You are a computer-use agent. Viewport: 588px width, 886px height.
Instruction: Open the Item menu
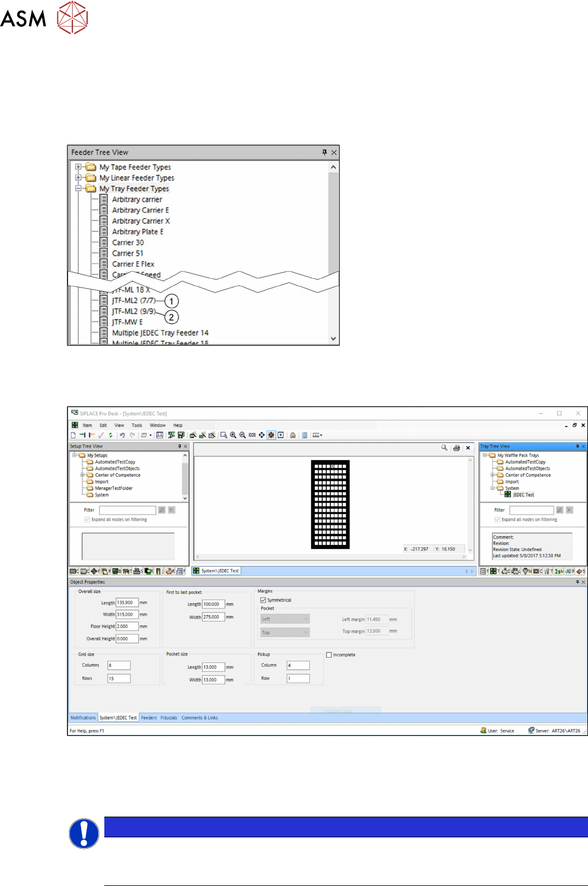87,425
